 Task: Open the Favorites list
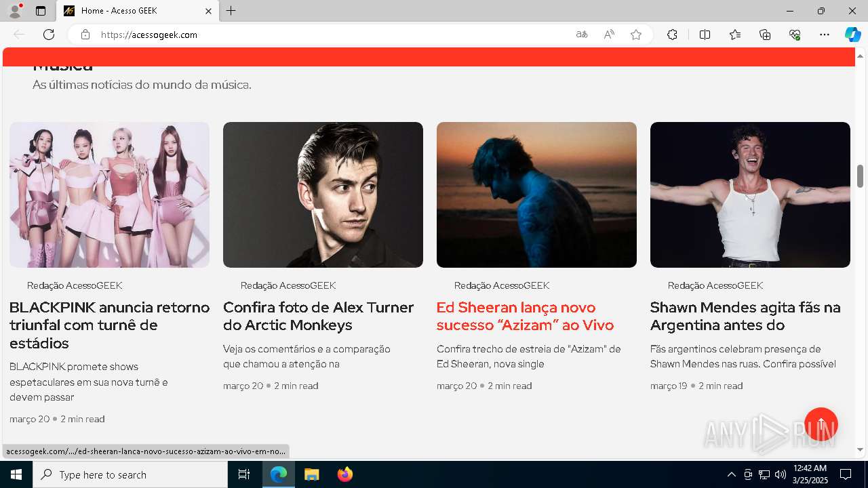point(735,35)
